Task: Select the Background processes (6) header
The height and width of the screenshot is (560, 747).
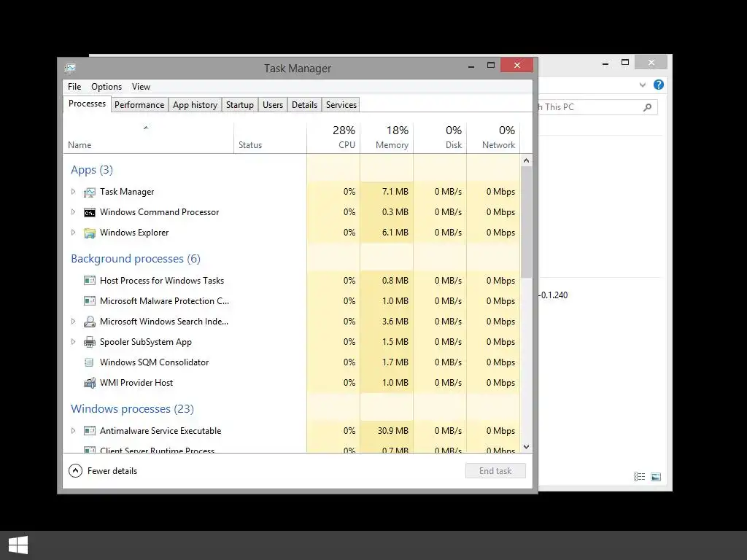Action: point(136,259)
